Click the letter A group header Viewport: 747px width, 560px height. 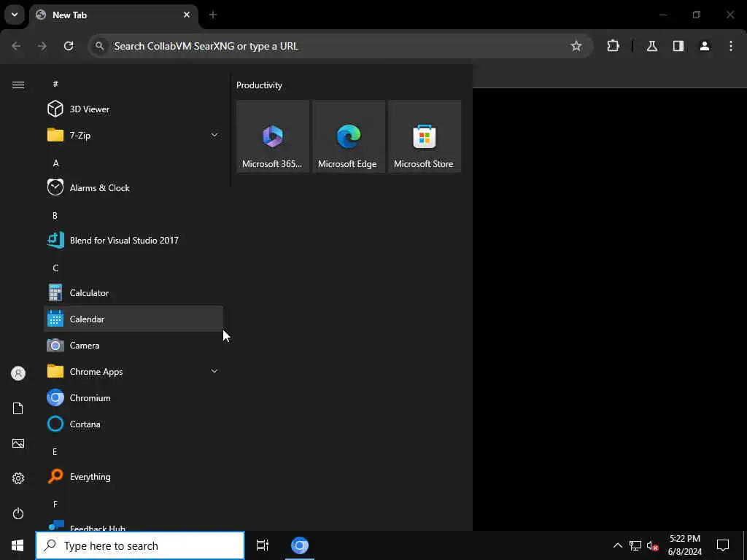coord(55,163)
